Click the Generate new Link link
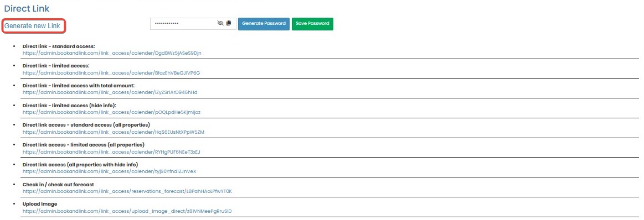 32,26
